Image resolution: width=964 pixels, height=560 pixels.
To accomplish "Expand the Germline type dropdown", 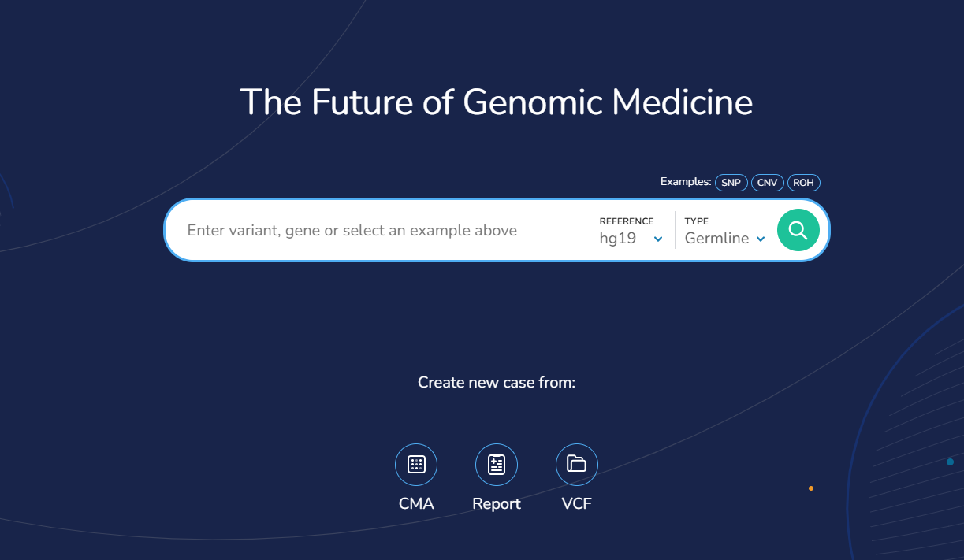I will pyautogui.click(x=717, y=238).
